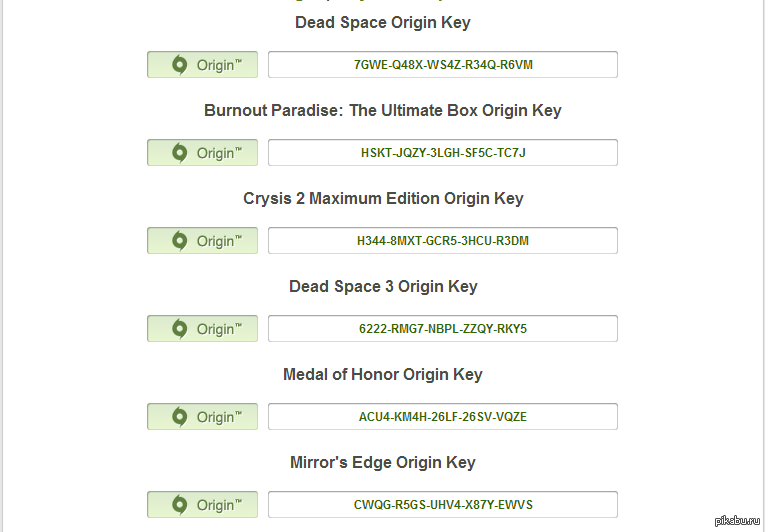Select the Dead Space key field 7GWE-Q48X
This screenshot has height=532, width=765.
(x=443, y=64)
